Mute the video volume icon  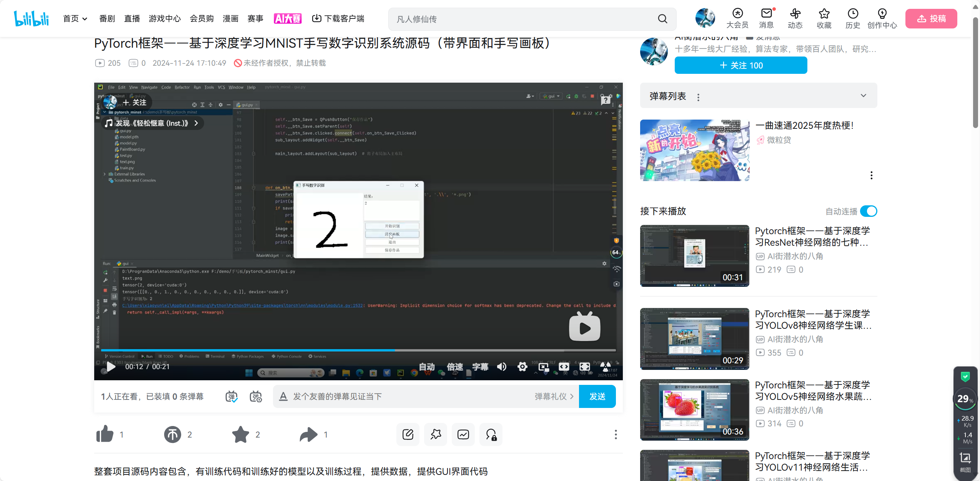tap(501, 367)
